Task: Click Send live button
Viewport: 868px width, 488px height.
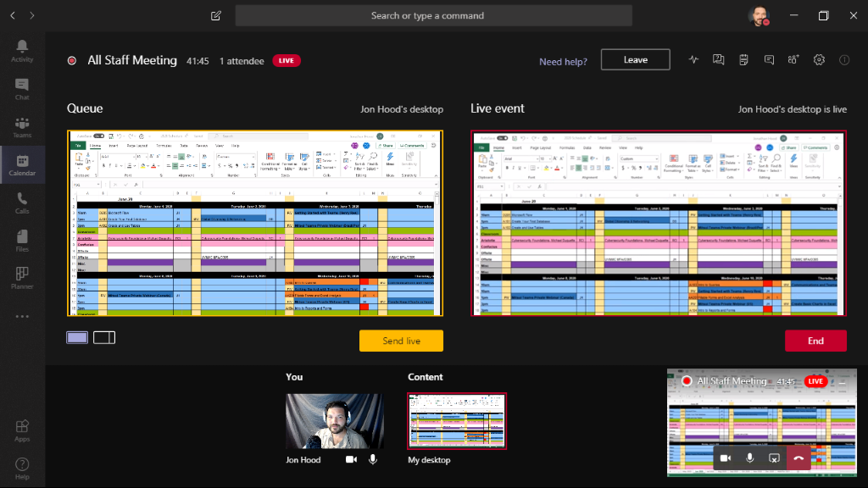Action: pyautogui.click(x=401, y=341)
